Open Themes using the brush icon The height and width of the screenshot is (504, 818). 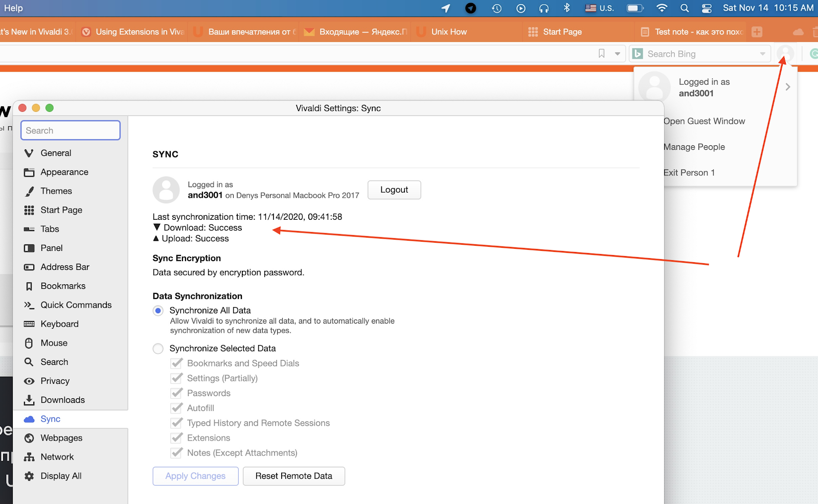point(29,191)
